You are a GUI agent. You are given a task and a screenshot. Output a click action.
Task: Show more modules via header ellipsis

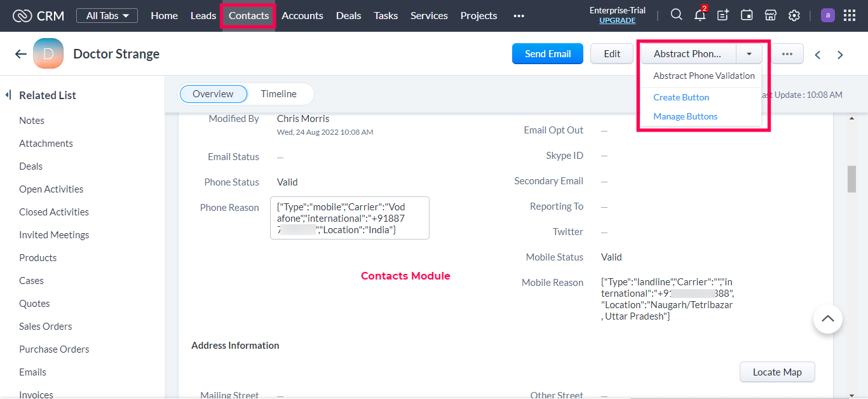click(519, 16)
